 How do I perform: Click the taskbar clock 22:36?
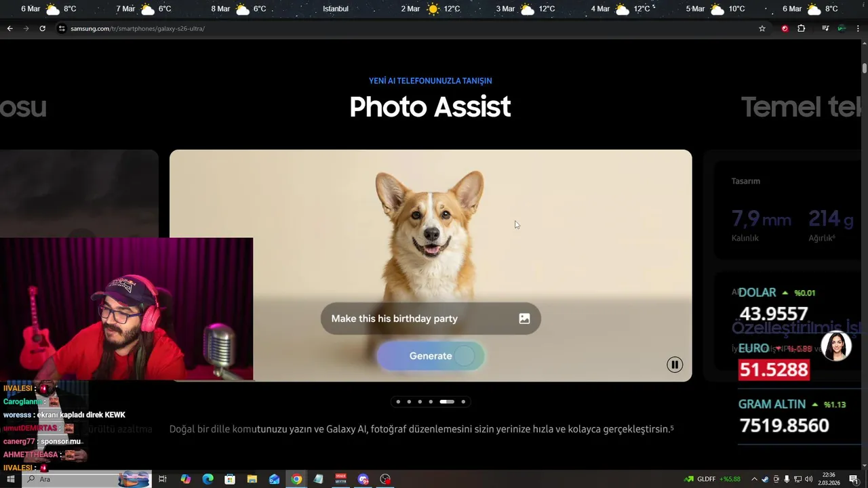tap(829, 479)
